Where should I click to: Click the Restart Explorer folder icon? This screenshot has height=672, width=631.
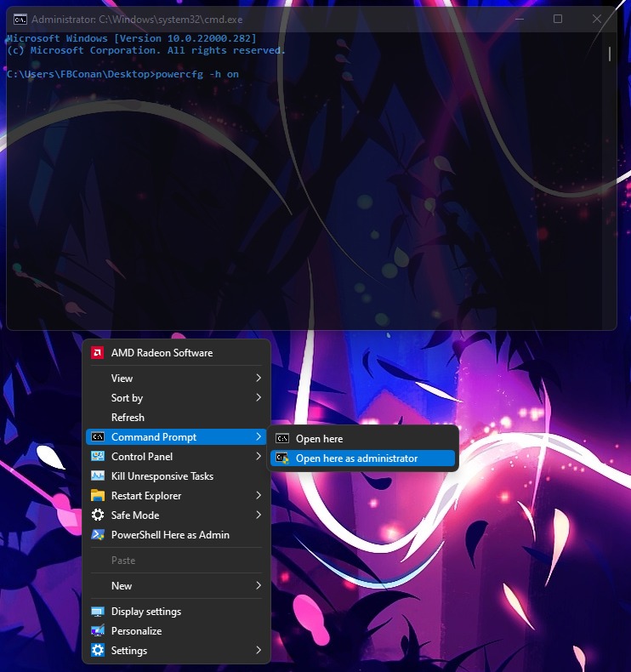click(x=98, y=495)
